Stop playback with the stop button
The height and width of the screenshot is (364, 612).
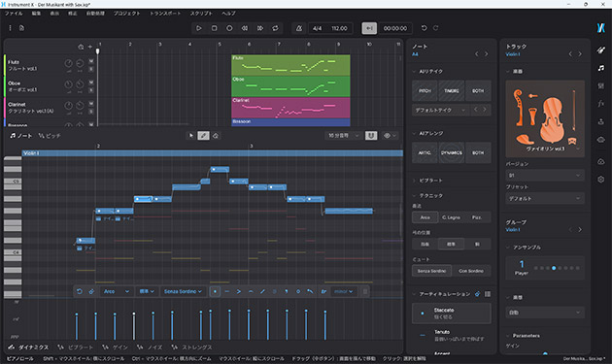215,28
